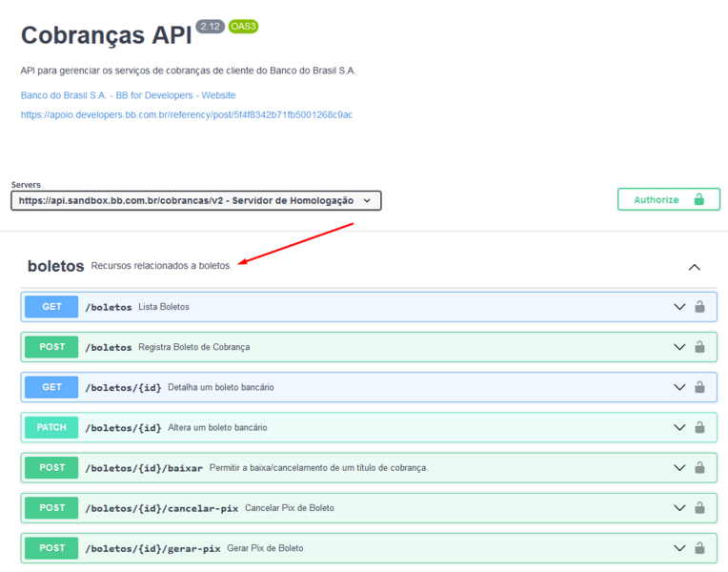728x572 pixels.
Task: Expand chevron for GET /boletos/{id}
Action: 679,387
